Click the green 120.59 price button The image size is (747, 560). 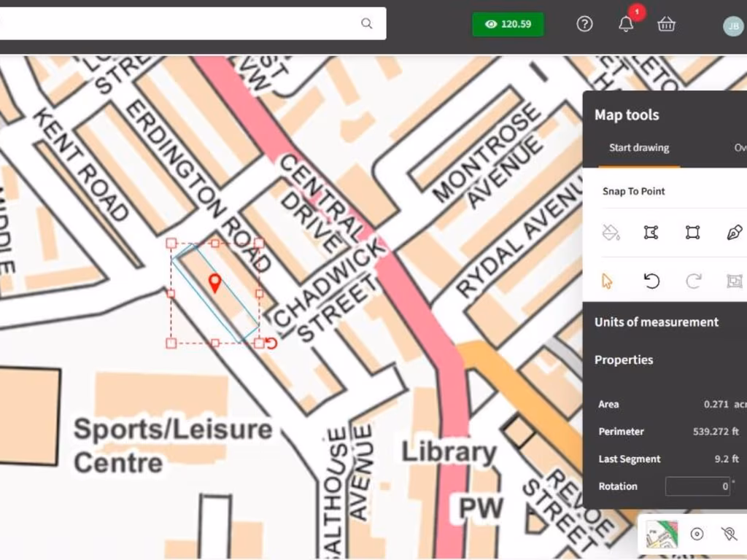coord(508,24)
